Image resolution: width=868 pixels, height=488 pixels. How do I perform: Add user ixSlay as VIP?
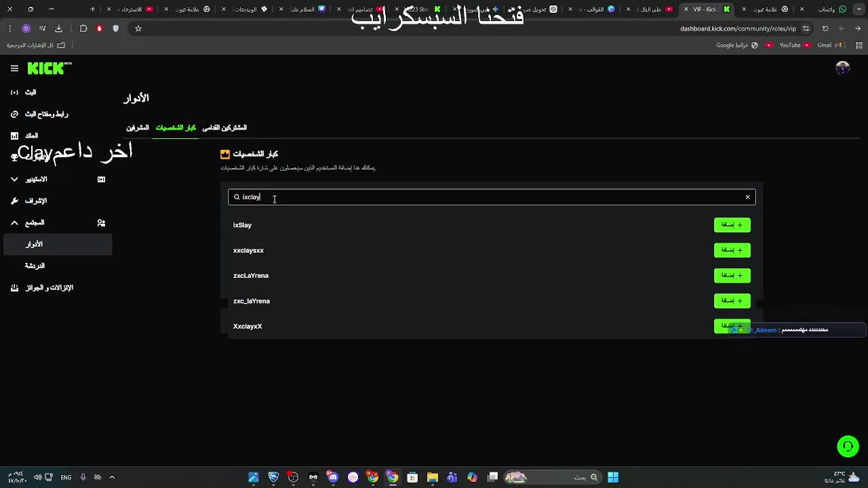(x=732, y=225)
